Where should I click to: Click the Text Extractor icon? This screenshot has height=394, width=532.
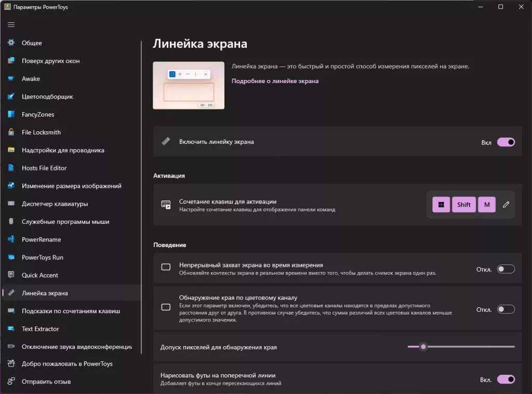11,329
